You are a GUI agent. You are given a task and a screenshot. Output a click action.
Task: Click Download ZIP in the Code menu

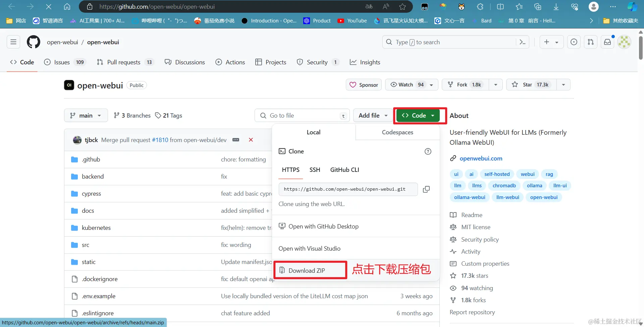point(307,270)
